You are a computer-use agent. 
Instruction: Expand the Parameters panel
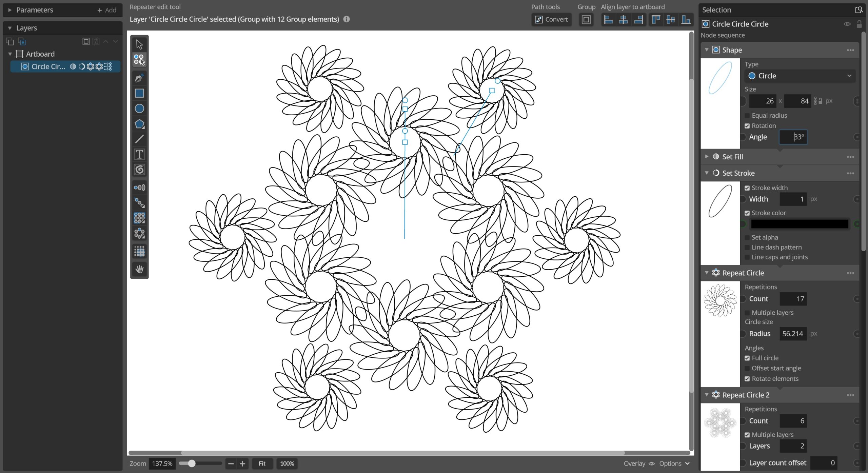pos(10,10)
